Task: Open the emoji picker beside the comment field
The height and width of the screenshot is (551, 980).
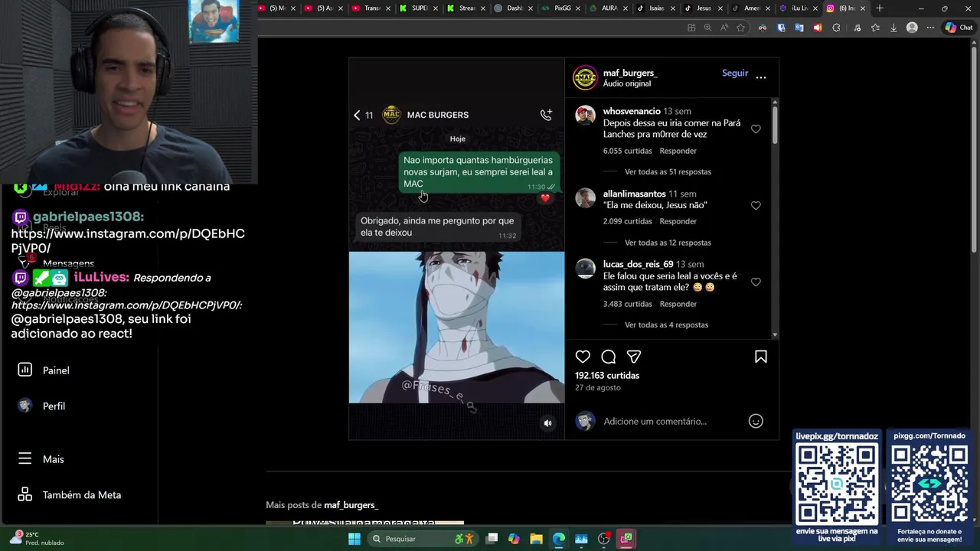Action: pyautogui.click(x=756, y=421)
